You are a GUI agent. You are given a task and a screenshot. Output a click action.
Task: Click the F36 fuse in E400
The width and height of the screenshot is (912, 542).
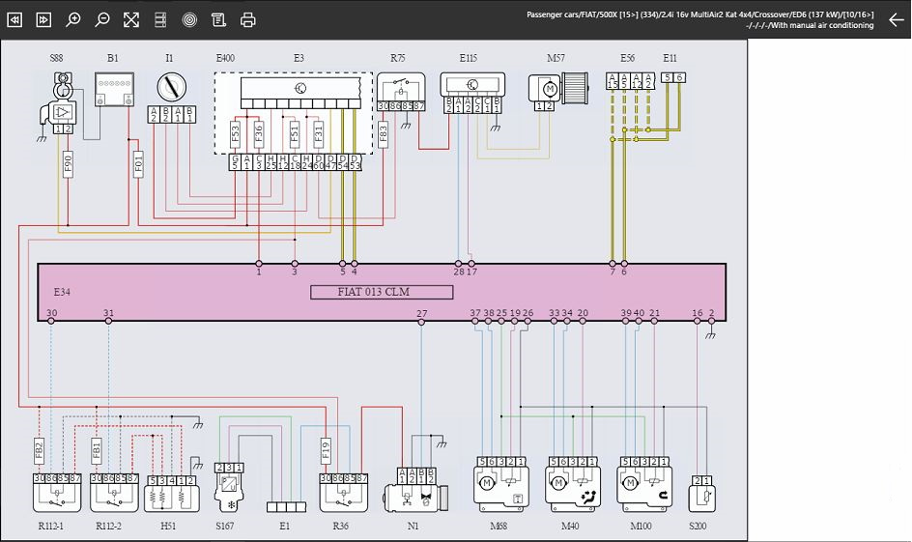pos(259,134)
